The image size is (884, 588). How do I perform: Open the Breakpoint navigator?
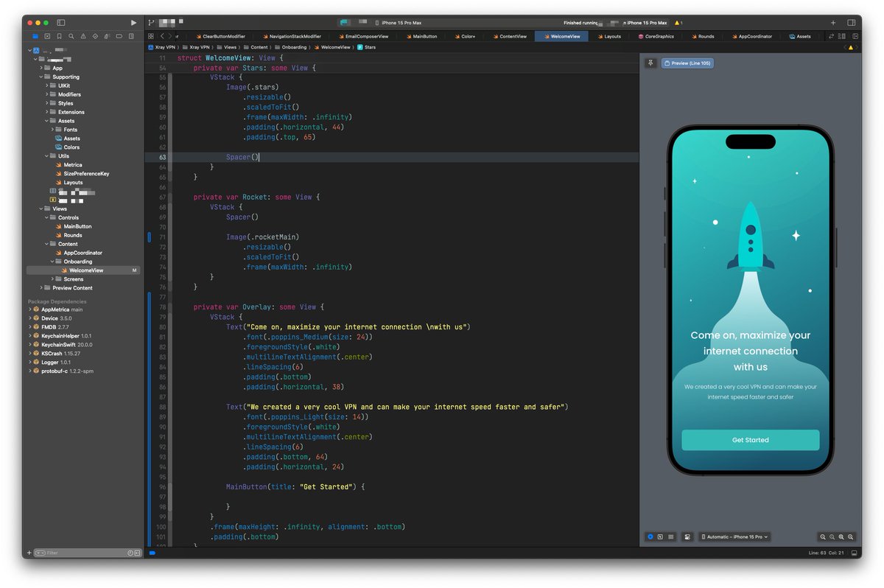click(119, 35)
